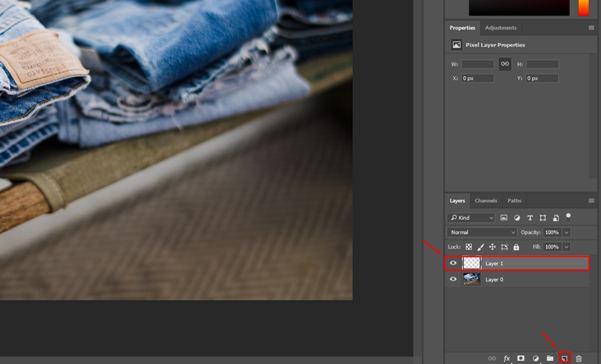This screenshot has width=601, height=364.
Task: Add a layer mask
Action: click(x=521, y=359)
